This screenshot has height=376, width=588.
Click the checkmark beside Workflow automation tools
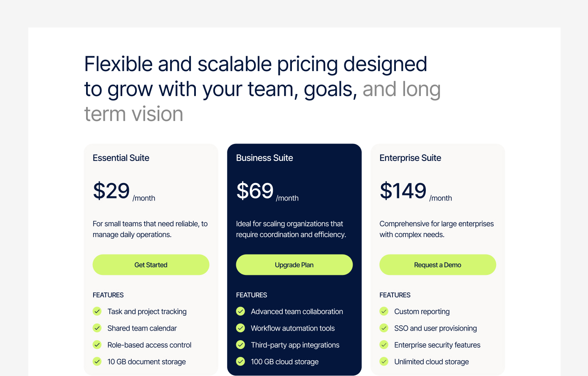(240, 328)
